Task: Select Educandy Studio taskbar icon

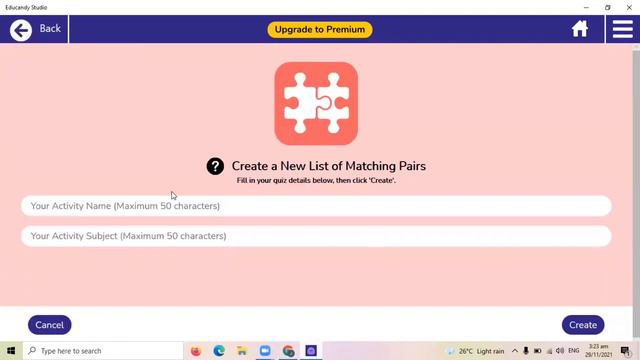Action: (x=311, y=351)
